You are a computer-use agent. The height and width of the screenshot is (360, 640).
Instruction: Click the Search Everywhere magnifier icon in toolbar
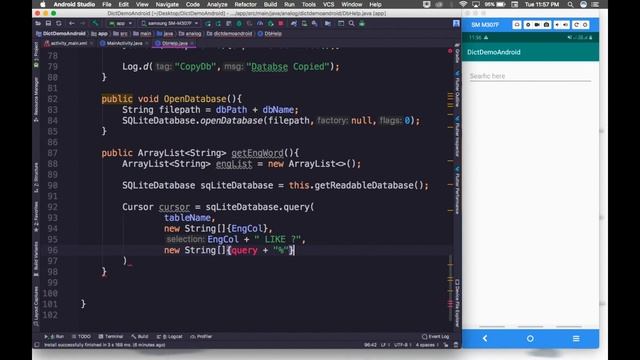[351, 24]
